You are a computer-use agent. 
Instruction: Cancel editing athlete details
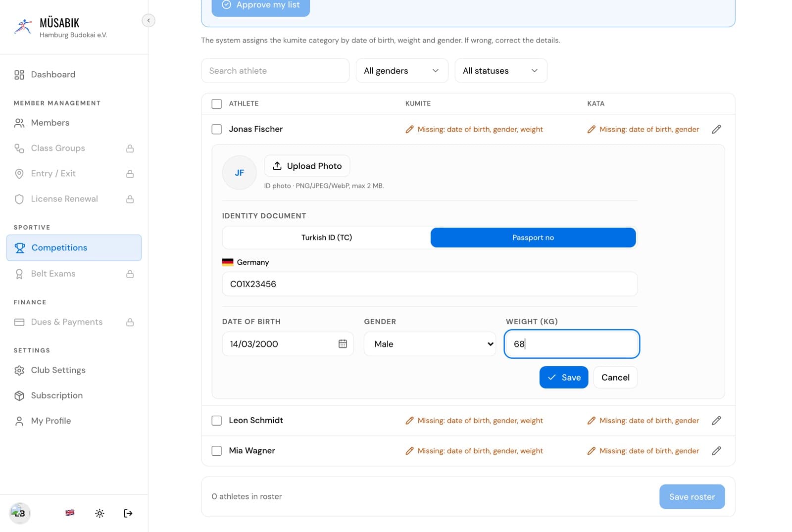click(615, 378)
